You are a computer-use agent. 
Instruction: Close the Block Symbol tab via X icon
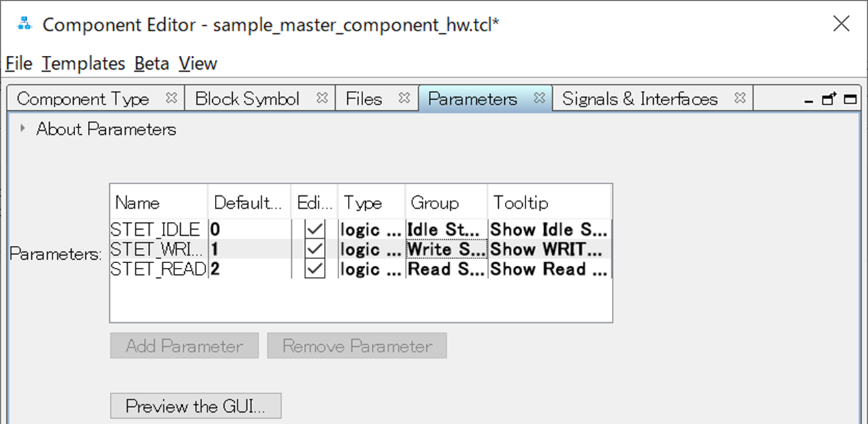323,98
